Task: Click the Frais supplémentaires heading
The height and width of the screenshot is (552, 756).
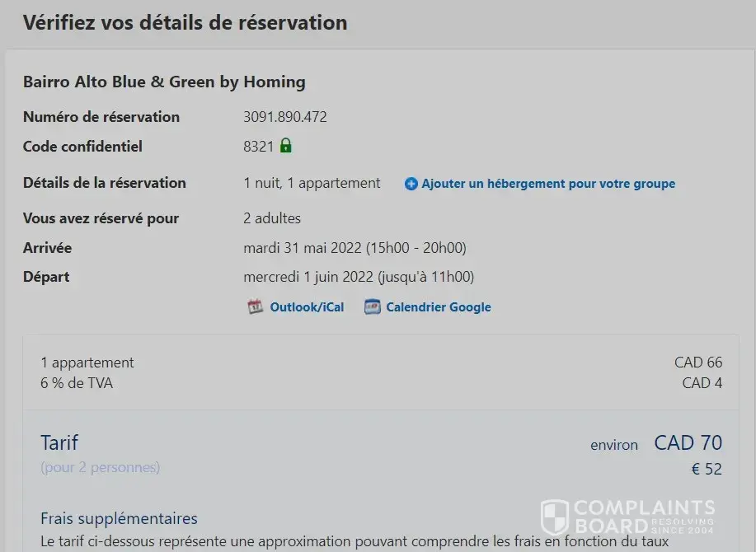Action: (x=119, y=518)
